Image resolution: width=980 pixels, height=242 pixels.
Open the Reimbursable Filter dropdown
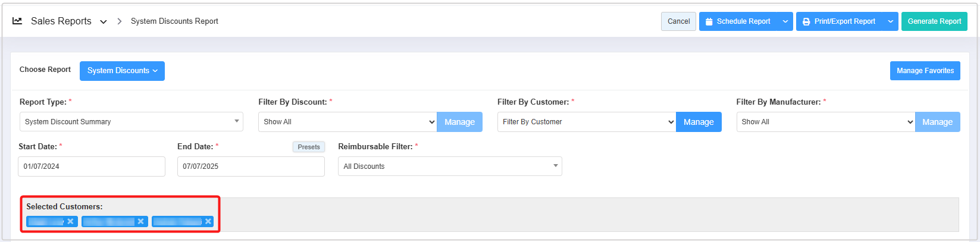tap(449, 166)
